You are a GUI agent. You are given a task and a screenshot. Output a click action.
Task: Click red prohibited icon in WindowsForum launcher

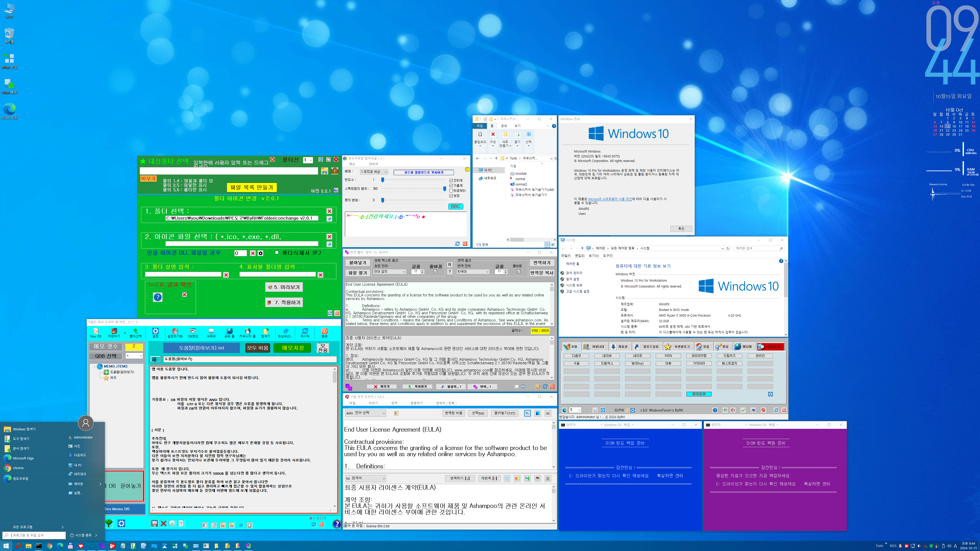[x=763, y=410]
